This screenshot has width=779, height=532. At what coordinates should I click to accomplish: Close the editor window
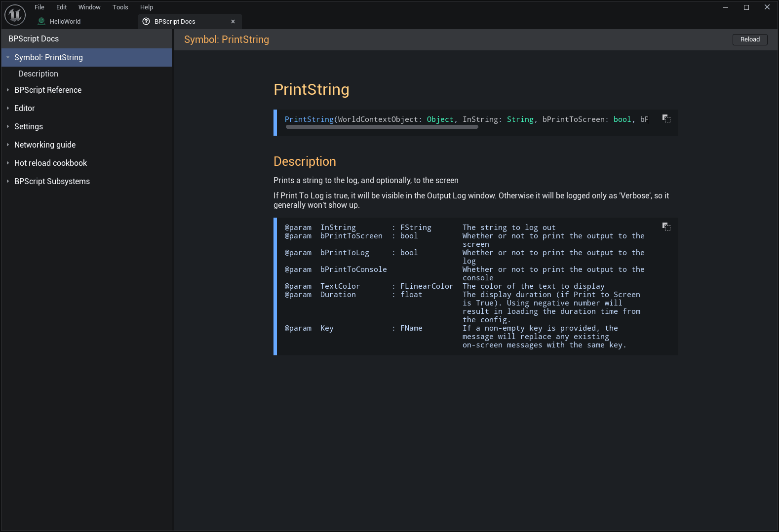767,7
